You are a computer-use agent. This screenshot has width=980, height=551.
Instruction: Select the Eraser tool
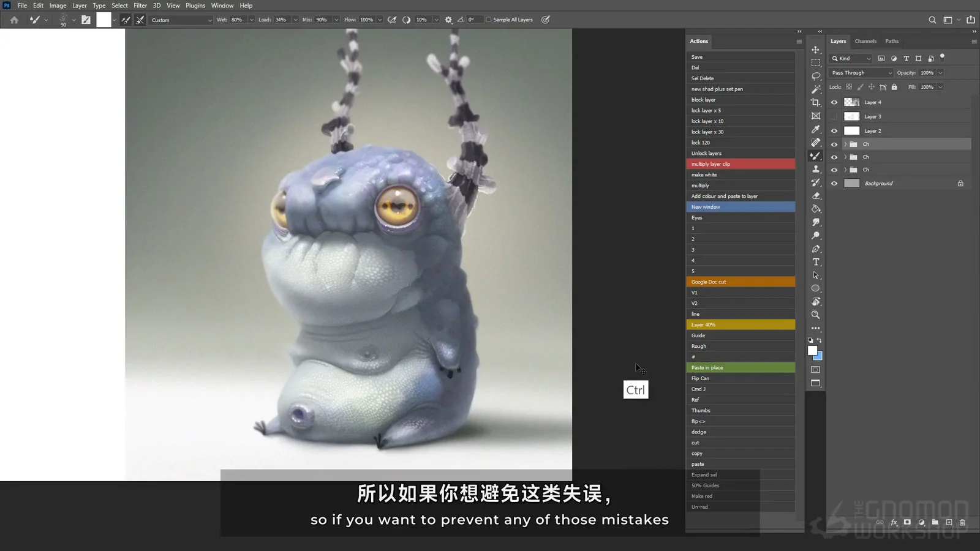coord(815,196)
